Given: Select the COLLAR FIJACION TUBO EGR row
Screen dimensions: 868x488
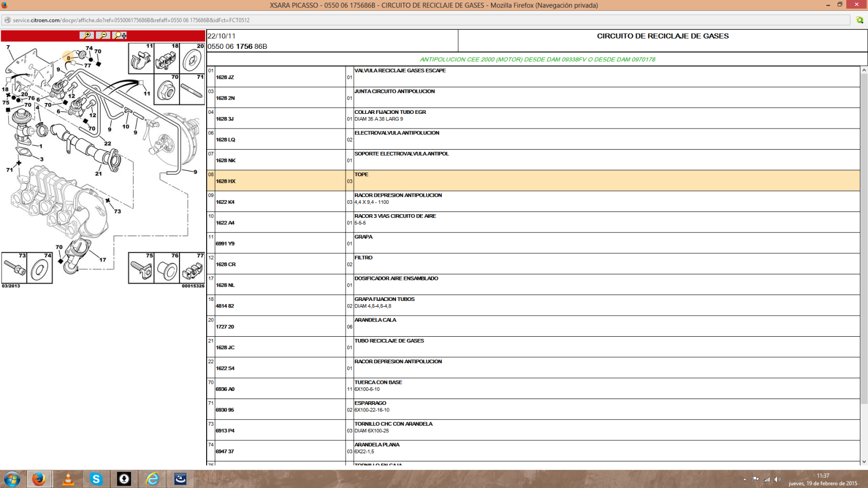Looking at the screenshot, I should (x=533, y=118).
